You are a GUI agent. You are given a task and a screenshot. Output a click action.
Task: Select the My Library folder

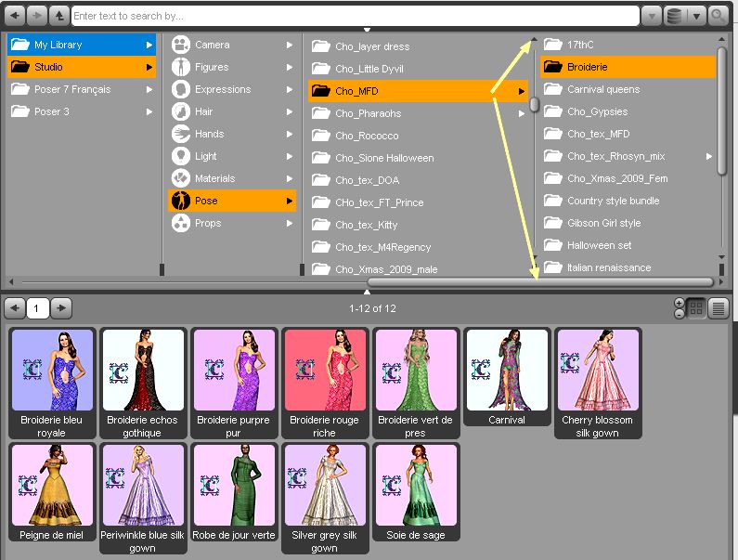pyautogui.click(x=82, y=45)
